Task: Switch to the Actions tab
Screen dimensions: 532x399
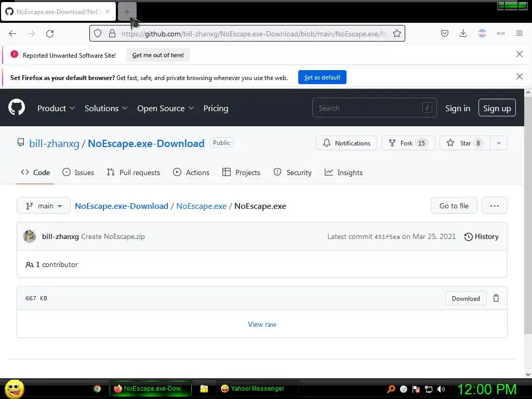Action: 191,172
